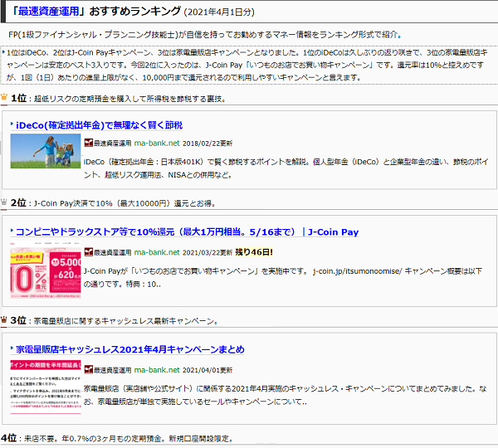Click the bronze crown icon beside 3位
The image size is (498, 448).
(4, 319)
